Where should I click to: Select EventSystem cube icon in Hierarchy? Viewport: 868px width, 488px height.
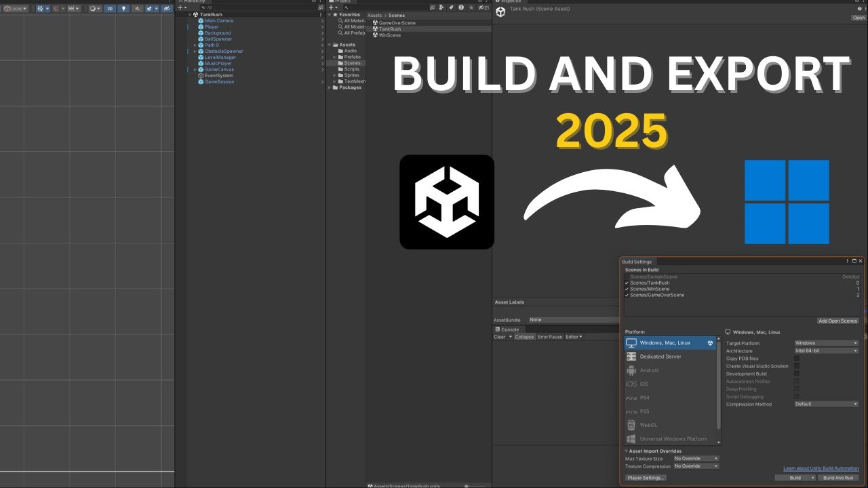pyautogui.click(x=201, y=75)
